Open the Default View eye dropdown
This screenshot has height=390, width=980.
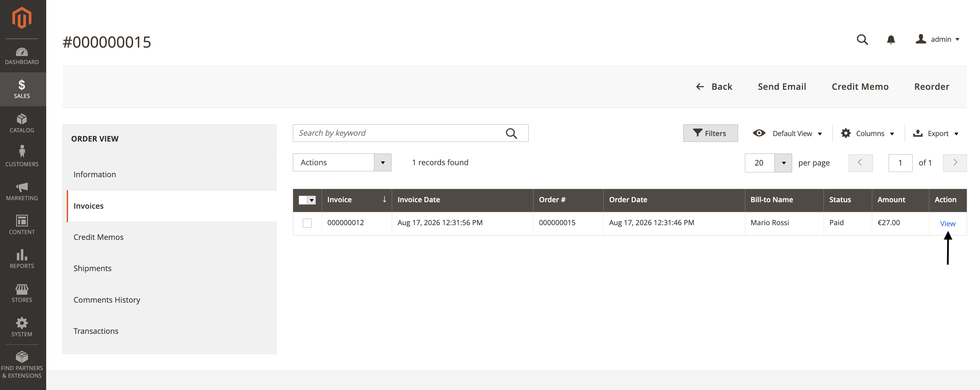[x=787, y=133]
